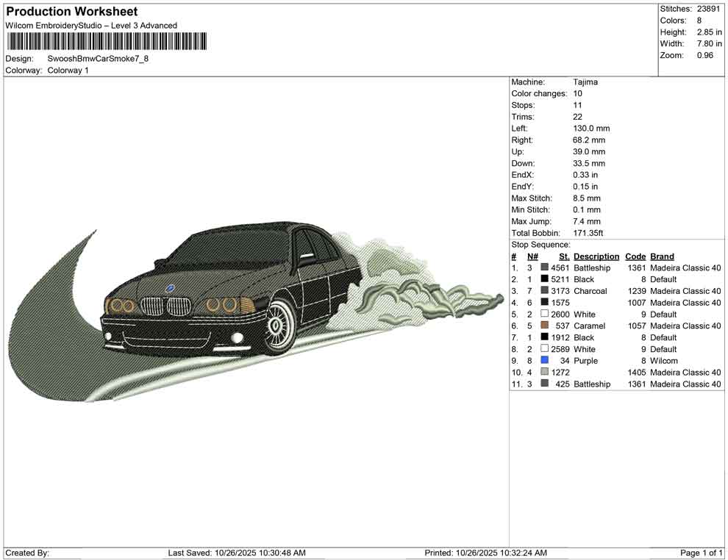
Task: Click the Machine value 'Tajima'
Action: coord(585,82)
